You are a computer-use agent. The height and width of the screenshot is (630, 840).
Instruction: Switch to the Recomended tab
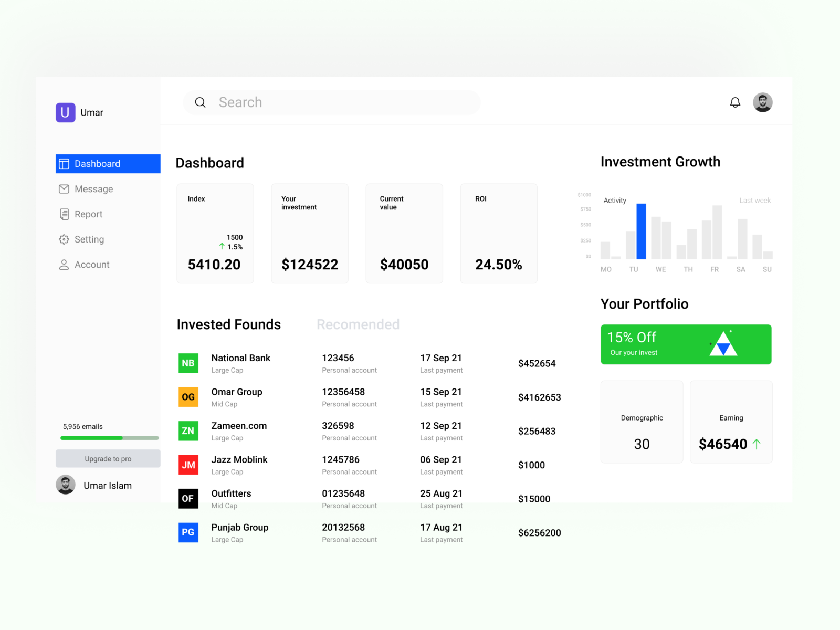[358, 324]
